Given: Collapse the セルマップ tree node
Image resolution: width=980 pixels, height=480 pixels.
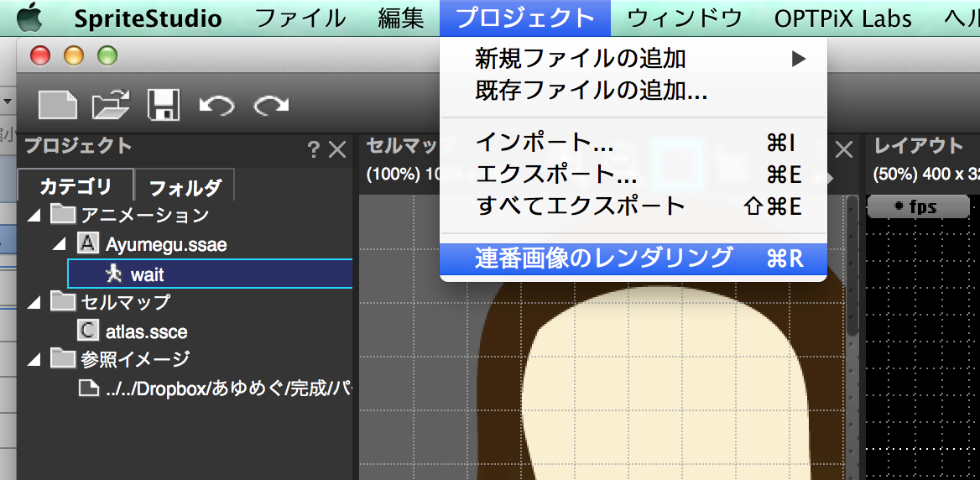Looking at the screenshot, I should (34, 302).
